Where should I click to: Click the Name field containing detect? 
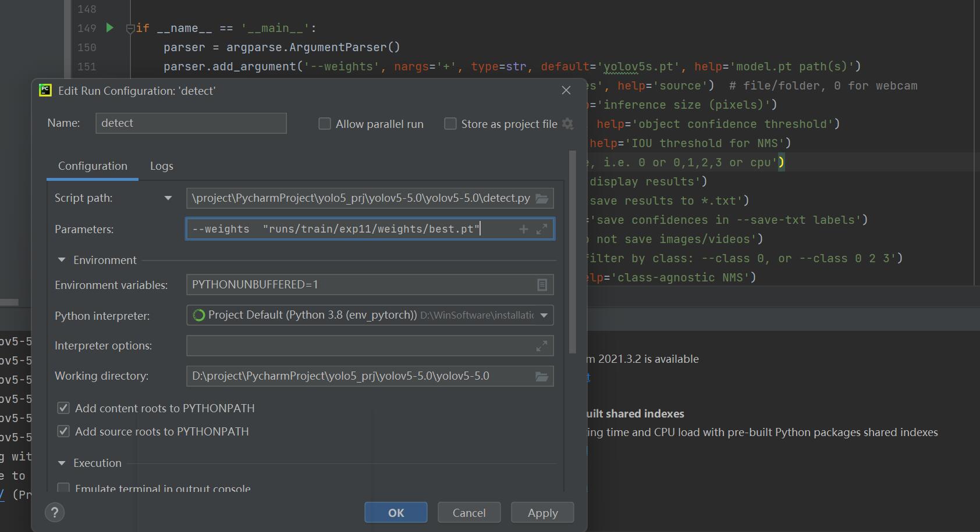pos(191,123)
